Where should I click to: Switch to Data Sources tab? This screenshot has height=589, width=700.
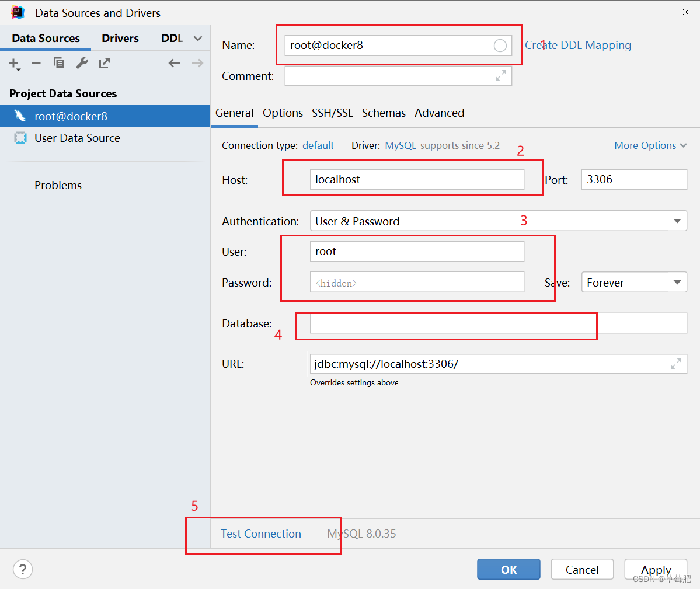click(x=46, y=39)
